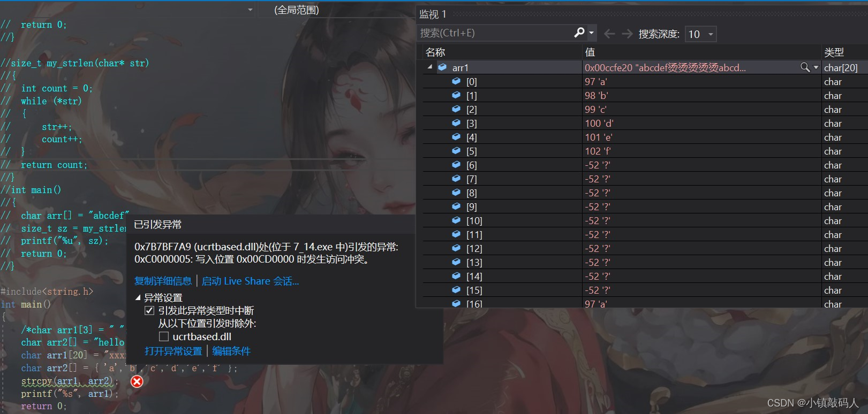Click the watch search input field
Viewport: 868px width, 414px height.
(495, 33)
